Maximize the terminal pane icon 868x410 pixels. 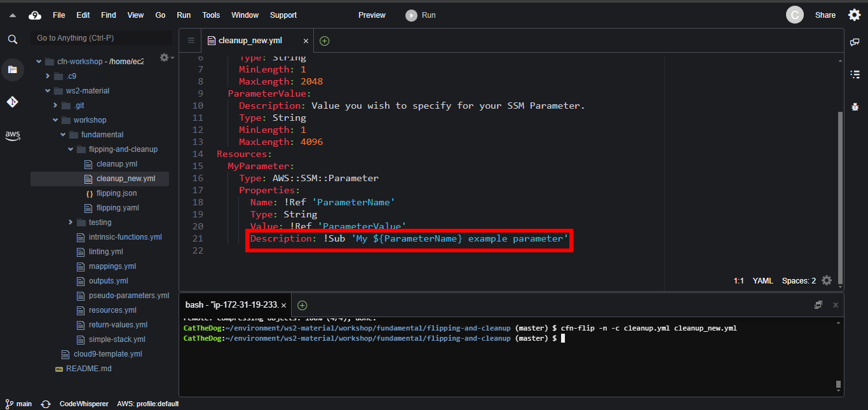point(818,305)
